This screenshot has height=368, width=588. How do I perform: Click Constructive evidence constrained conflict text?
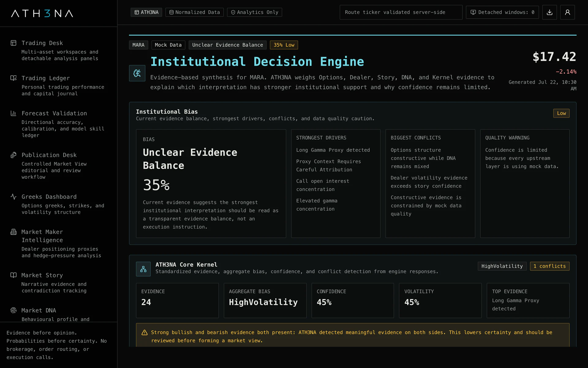(426, 205)
